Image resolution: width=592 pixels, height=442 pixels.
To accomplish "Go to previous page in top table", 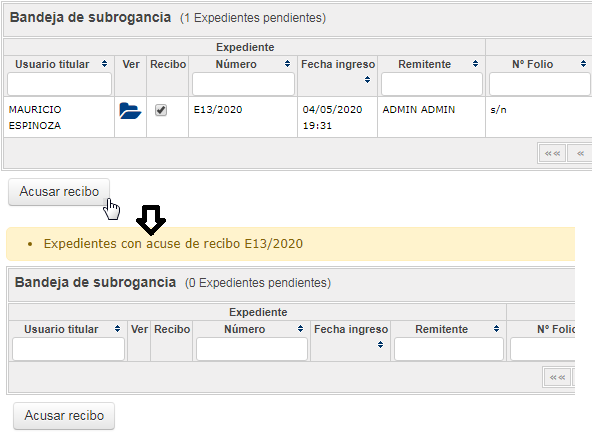I will (580, 153).
